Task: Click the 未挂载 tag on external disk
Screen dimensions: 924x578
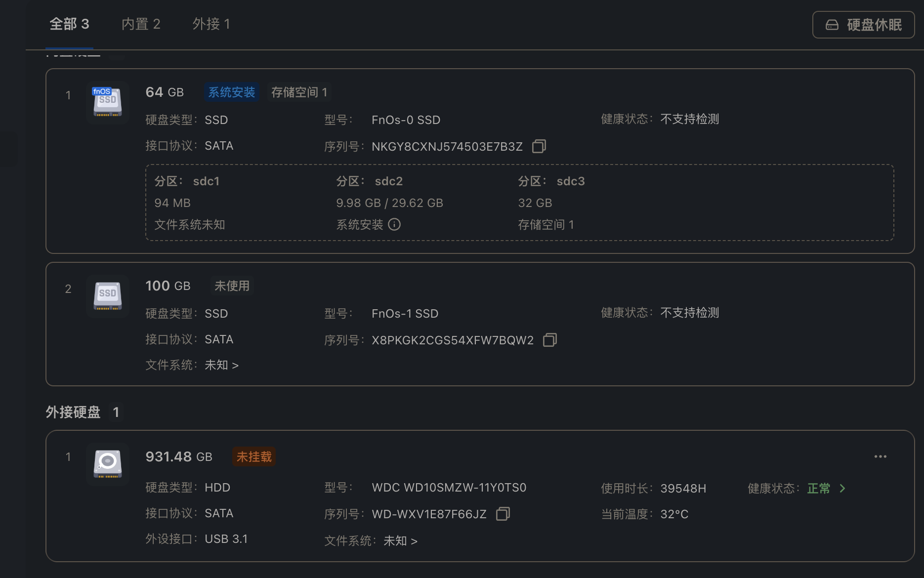Action: [254, 457]
